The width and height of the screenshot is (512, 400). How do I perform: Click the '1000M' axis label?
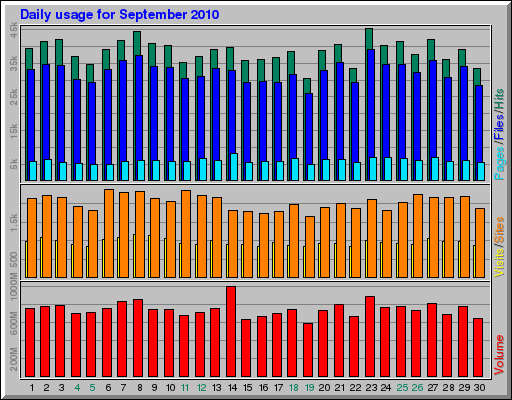click(14, 287)
